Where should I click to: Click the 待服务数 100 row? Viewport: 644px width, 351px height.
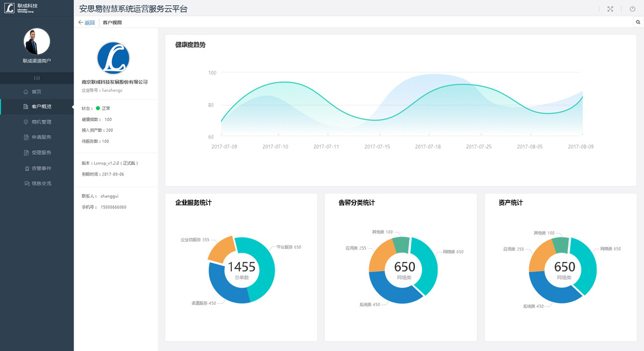95,142
